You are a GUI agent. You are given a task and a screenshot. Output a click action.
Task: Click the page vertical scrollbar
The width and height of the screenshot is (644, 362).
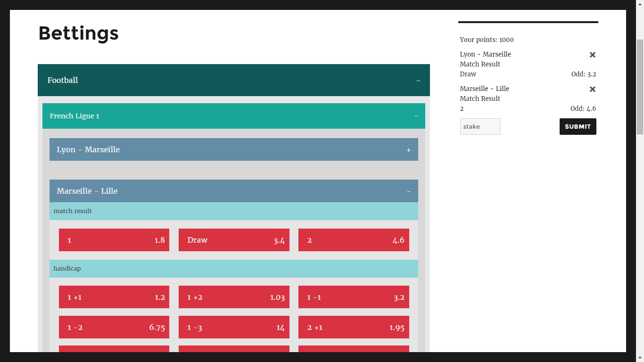coord(640,87)
